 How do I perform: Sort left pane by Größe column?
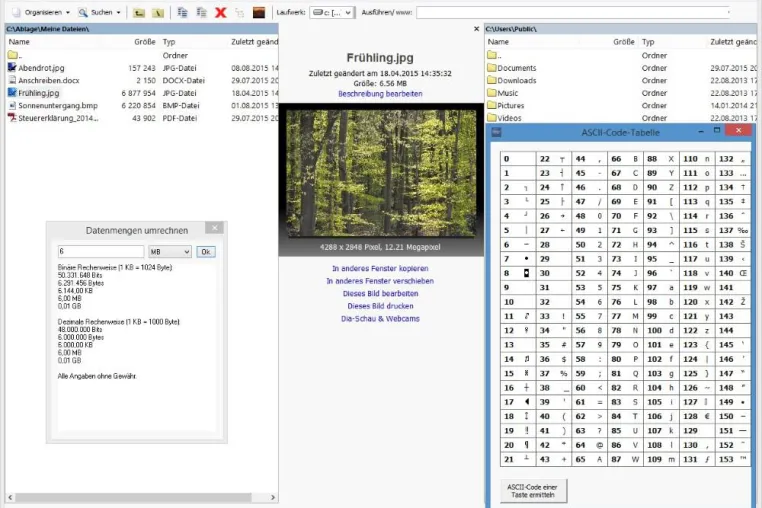[144, 42]
